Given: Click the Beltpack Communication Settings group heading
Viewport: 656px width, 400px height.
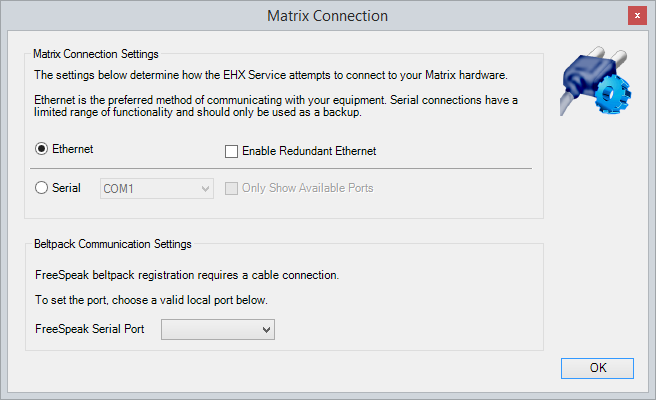Looking at the screenshot, I should coord(112,243).
